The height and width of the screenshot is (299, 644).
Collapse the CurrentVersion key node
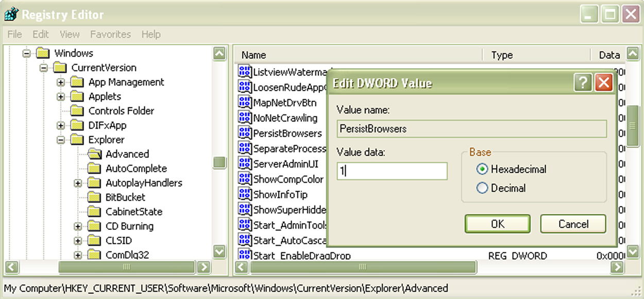point(43,68)
